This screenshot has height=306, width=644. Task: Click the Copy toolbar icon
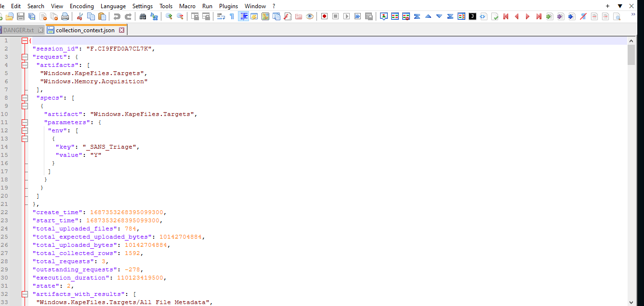[x=91, y=16]
